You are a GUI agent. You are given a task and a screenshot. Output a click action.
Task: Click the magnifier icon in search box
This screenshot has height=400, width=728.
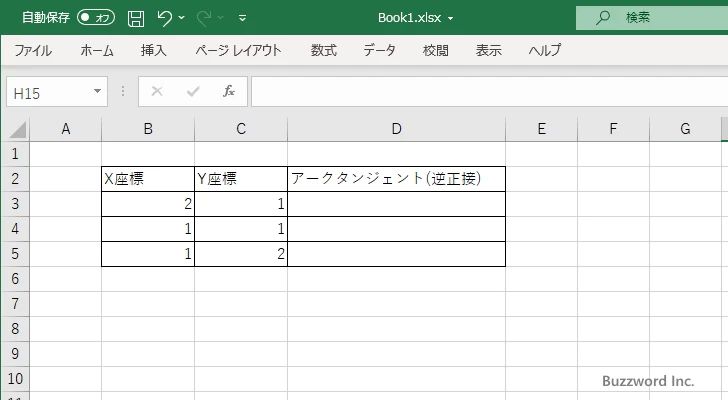point(603,18)
